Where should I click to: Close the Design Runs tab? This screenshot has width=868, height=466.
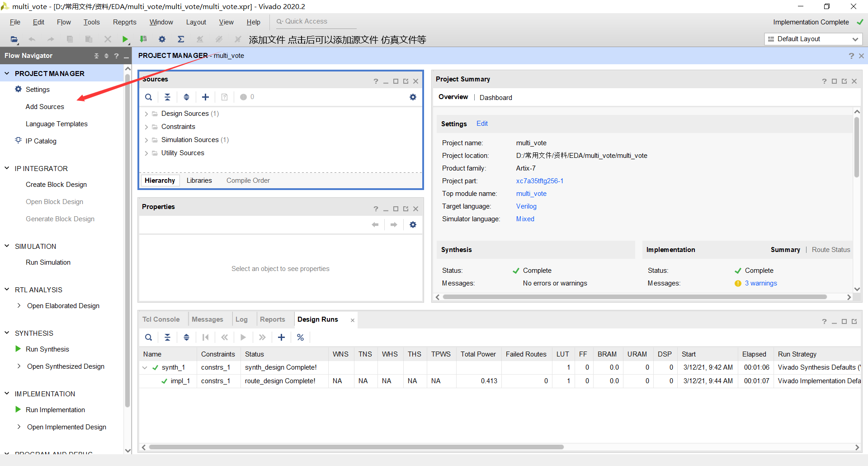(353, 320)
